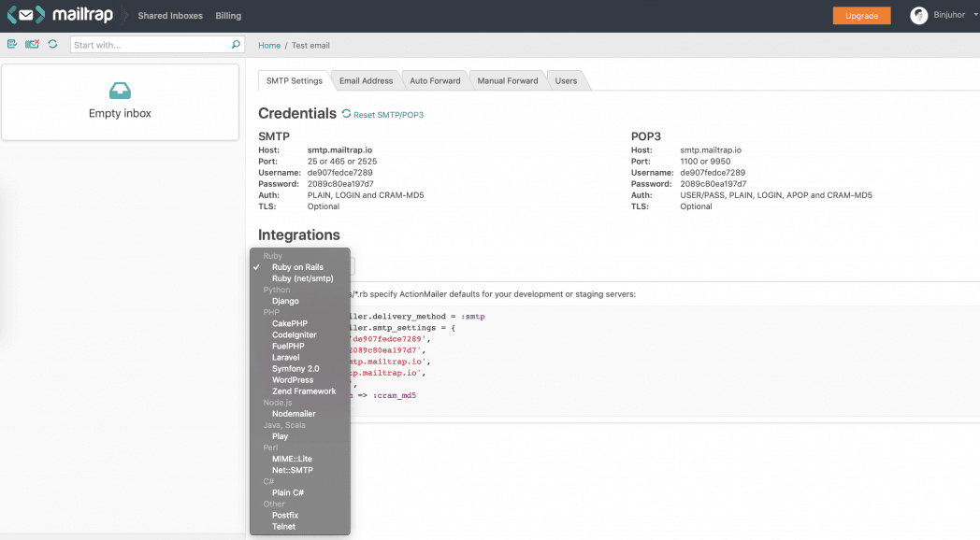Click POP3 port value '1100 or 9950'

click(705, 161)
